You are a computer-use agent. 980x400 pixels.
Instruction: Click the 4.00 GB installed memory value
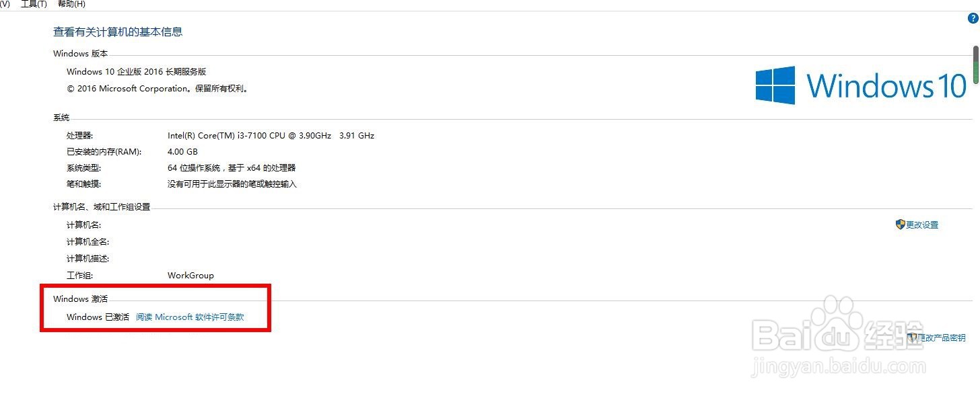(x=182, y=152)
